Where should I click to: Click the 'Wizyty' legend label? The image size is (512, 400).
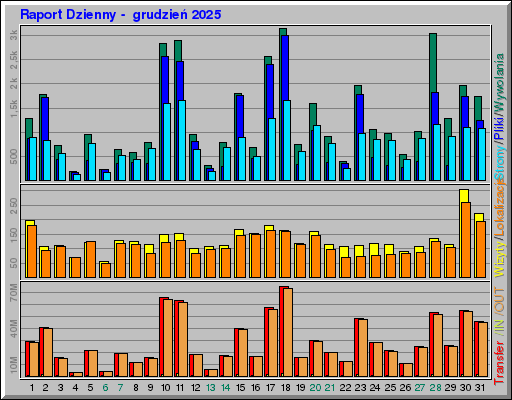499,260
